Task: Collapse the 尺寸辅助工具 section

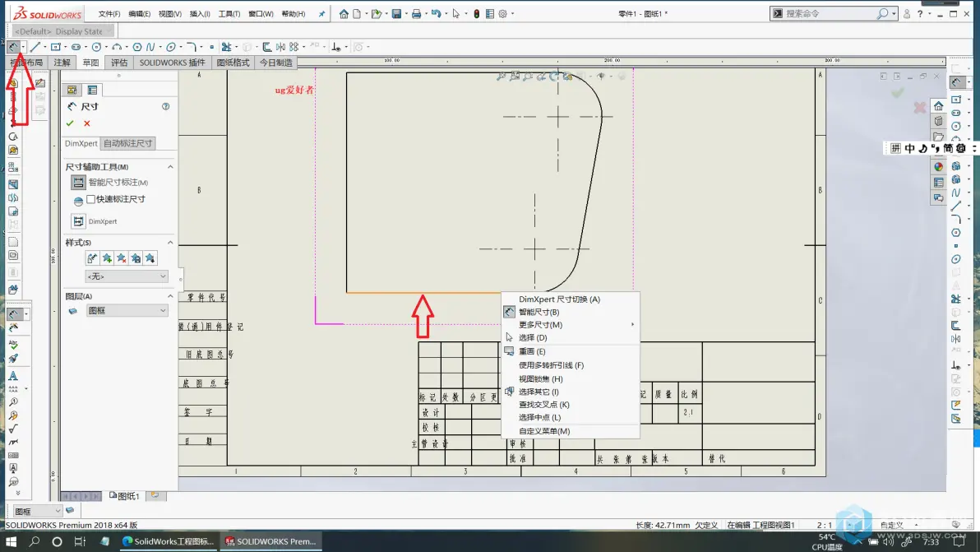Action: [170, 167]
